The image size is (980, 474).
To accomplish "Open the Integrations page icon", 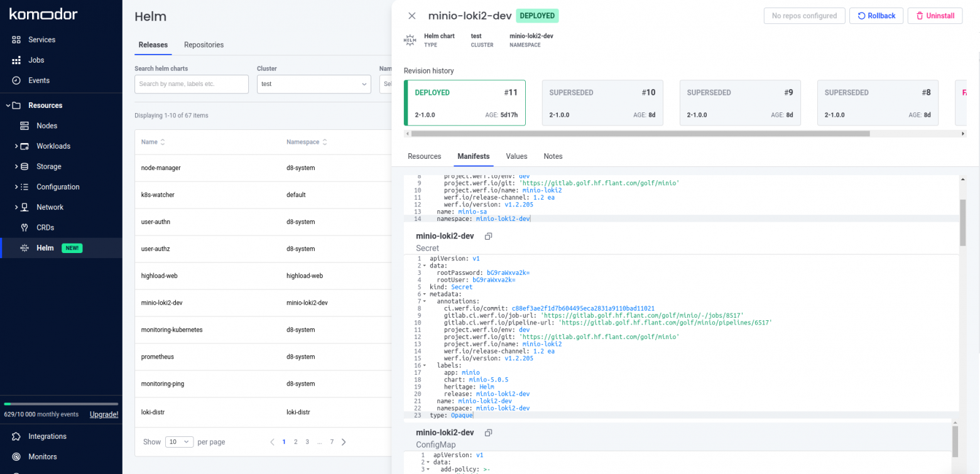I will click(16, 436).
